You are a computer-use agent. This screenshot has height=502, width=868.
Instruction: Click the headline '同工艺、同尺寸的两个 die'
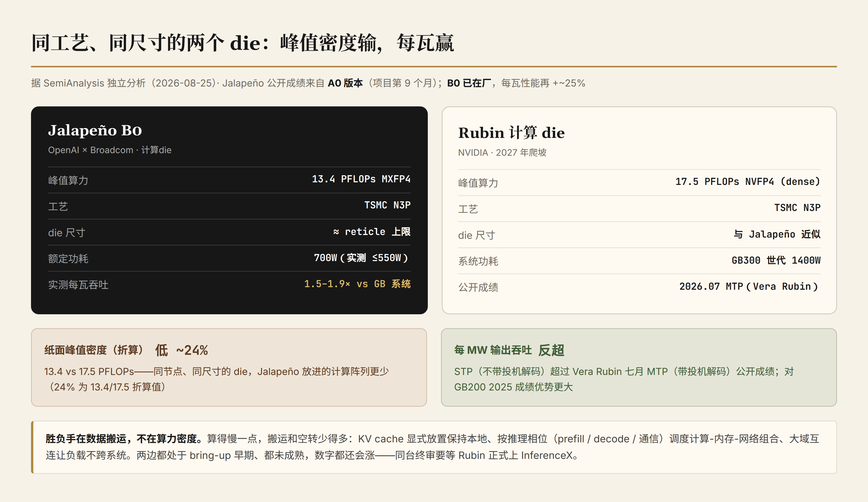pos(146,43)
